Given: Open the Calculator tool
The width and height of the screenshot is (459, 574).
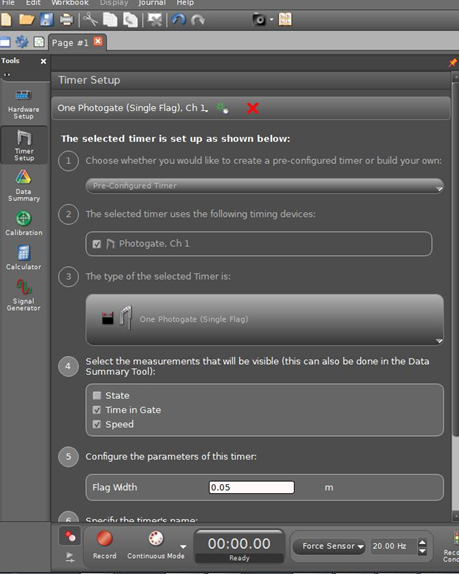Looking at the screenshot, I should (23, 258).
